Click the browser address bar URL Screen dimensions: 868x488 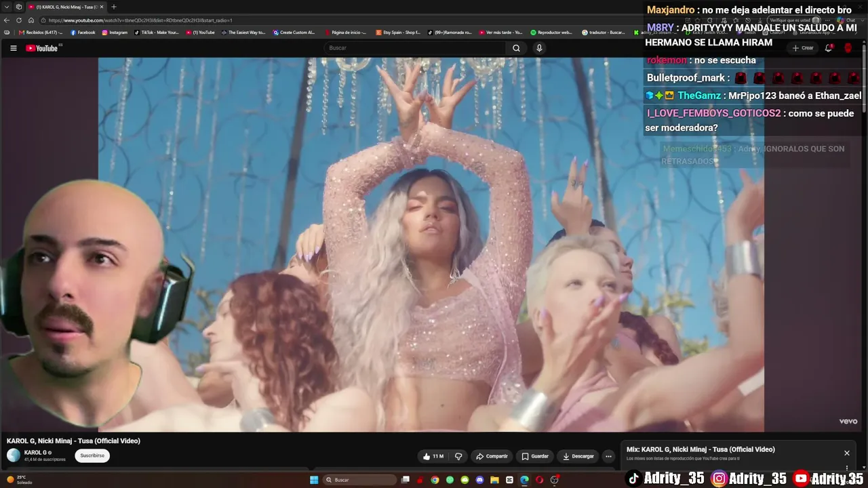pyautogui.click(x=140, y=20)
